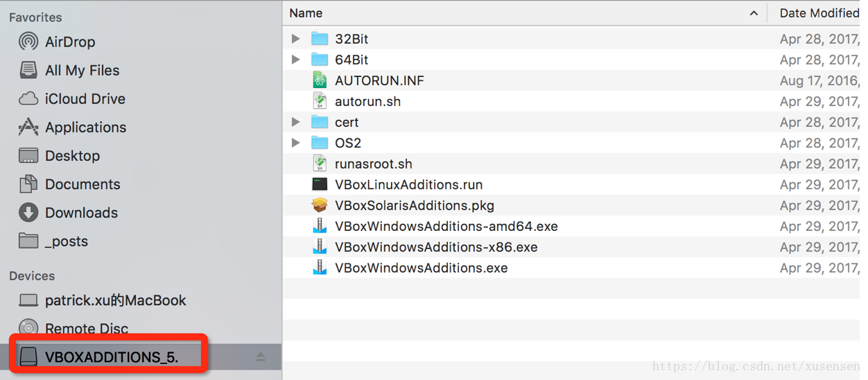Viewport: 868px width, 380px height.
Task: Click the Favorites section heading
Action: [35, 17]
